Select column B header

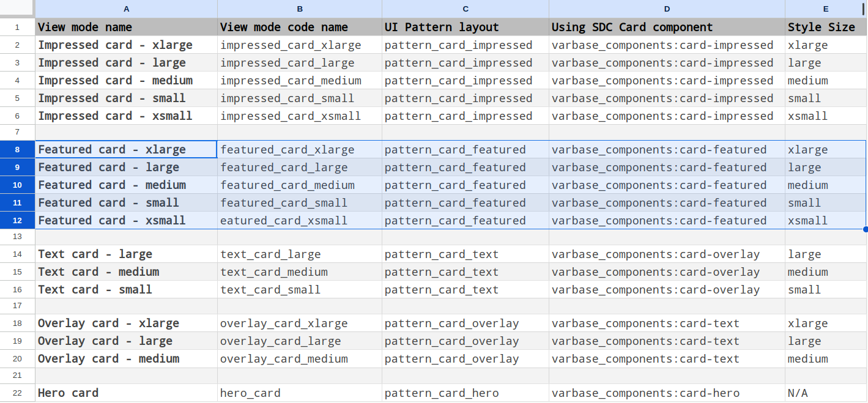[300, 9]
